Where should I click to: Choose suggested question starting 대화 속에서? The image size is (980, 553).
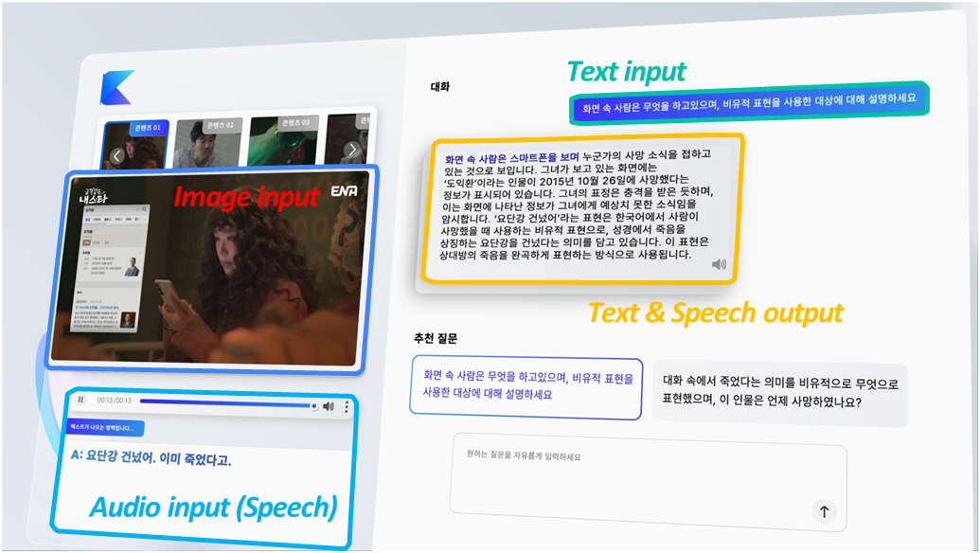coord(780,394)
